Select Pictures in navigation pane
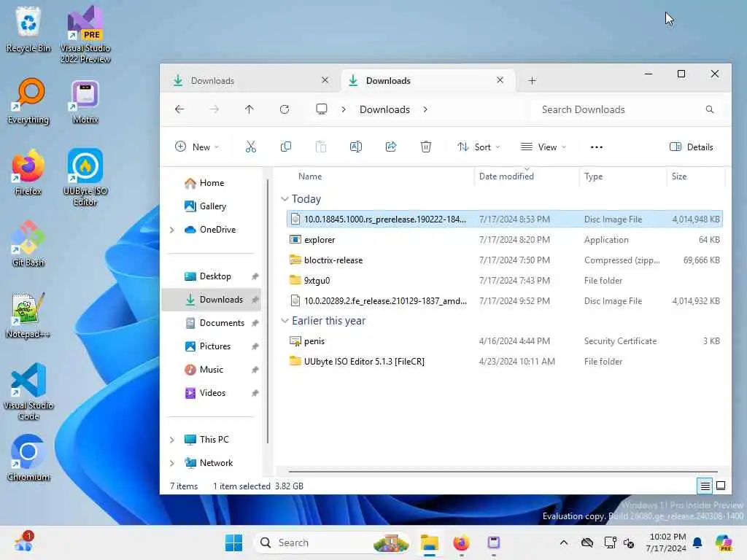747x560 pixels. (212, 346)
